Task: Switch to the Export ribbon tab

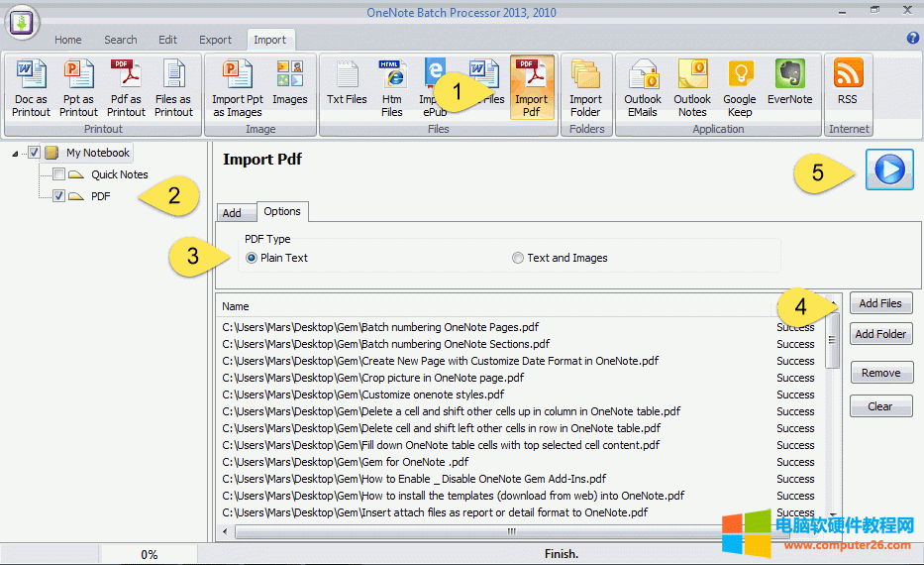Action: point(215,40)
